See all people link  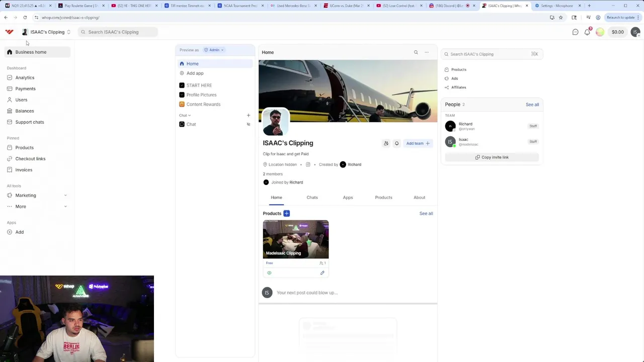click(x=532, y=105)
